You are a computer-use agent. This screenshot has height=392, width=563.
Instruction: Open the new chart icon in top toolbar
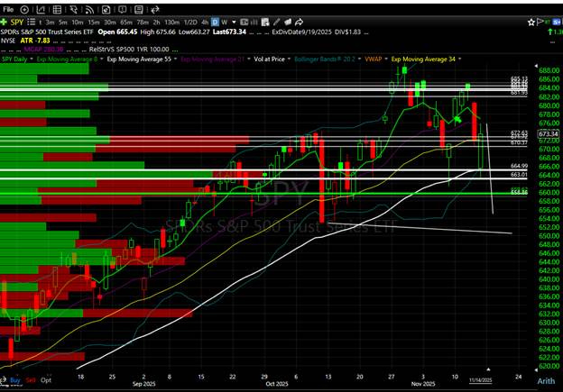tap(41, 10)
